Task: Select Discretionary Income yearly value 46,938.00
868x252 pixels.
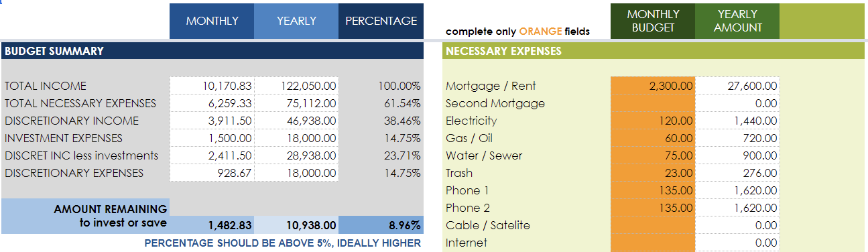Action: pos(296,121)
